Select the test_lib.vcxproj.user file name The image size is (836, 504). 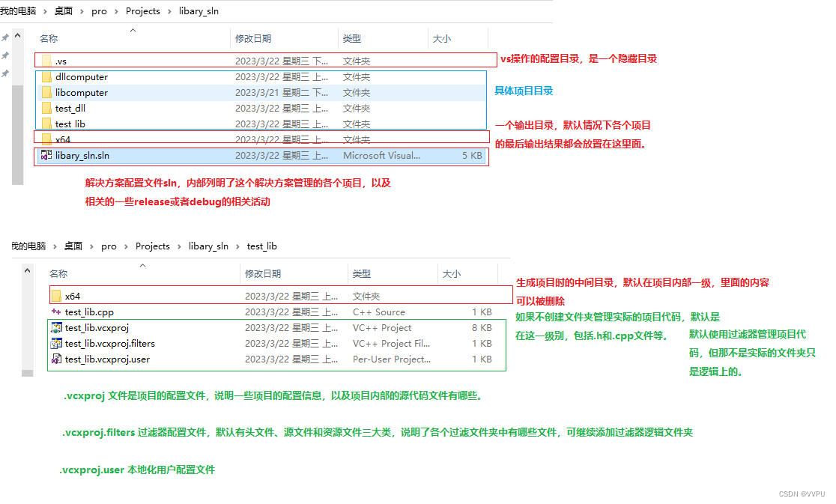point(107,359)
